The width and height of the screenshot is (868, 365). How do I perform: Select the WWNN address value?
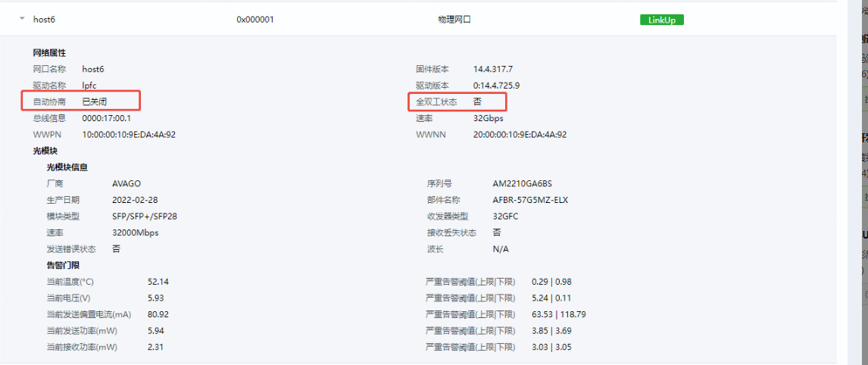520,135
